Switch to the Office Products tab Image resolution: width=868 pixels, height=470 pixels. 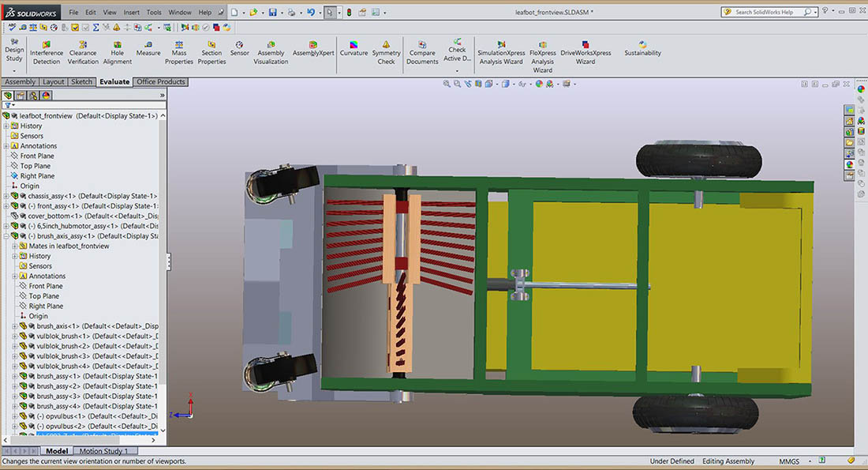(x=160, y=81)
